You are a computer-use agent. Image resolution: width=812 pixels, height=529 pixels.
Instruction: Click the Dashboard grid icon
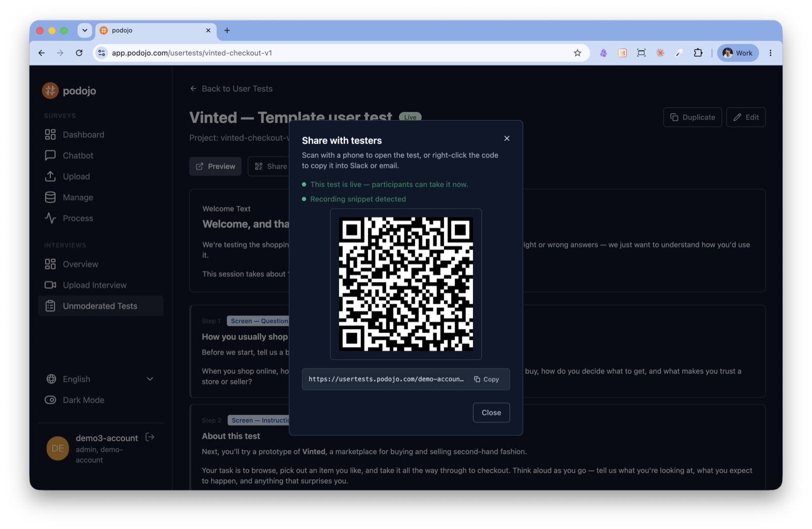pyautogui.click(x=50, y=134)
